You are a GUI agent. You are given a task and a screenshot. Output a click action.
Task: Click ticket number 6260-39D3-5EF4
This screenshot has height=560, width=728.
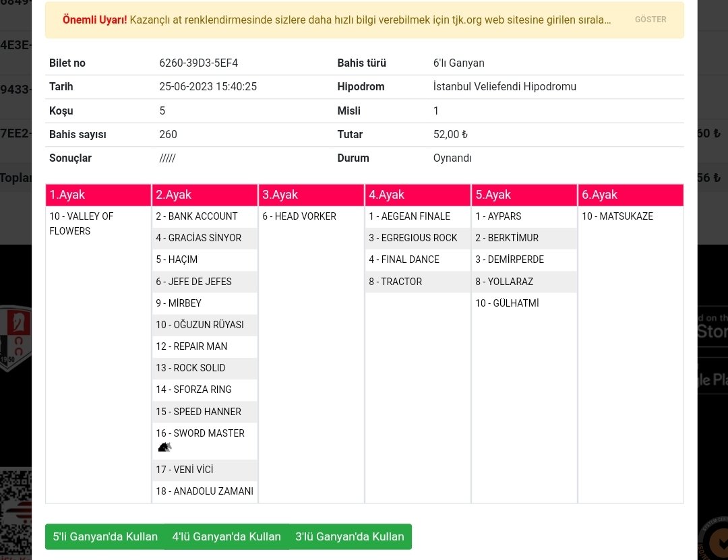198,63
